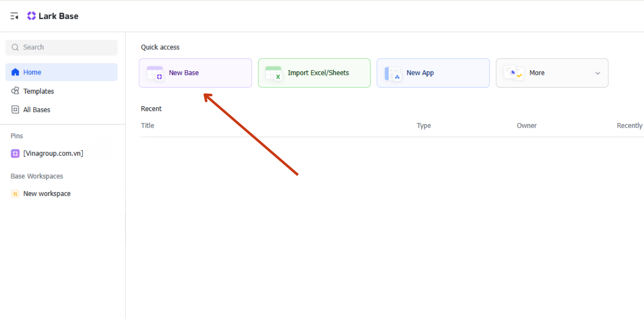Click the Lark Base logo icon
The width and height of the screenshot is (644, 319).
point(31,16)
